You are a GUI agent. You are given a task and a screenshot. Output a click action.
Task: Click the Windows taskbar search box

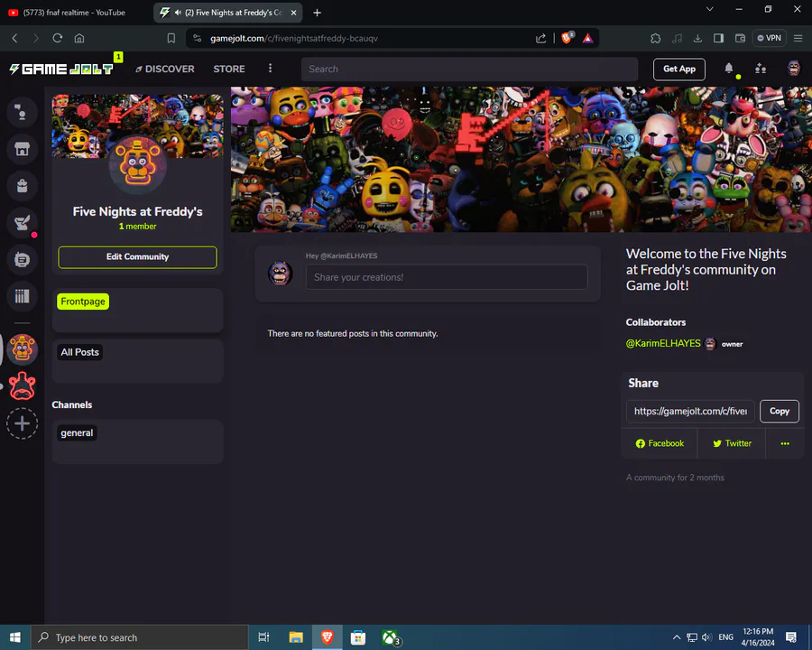coord(139,637)
